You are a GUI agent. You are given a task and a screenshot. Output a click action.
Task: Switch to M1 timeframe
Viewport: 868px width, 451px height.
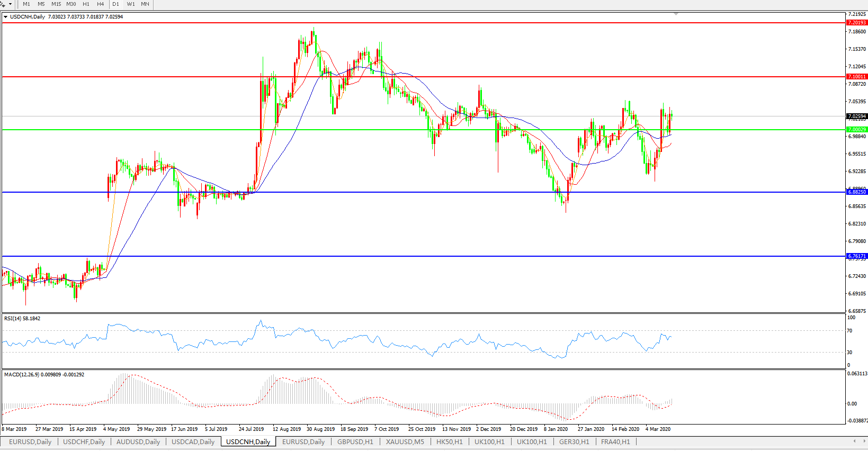click(26, 4)
